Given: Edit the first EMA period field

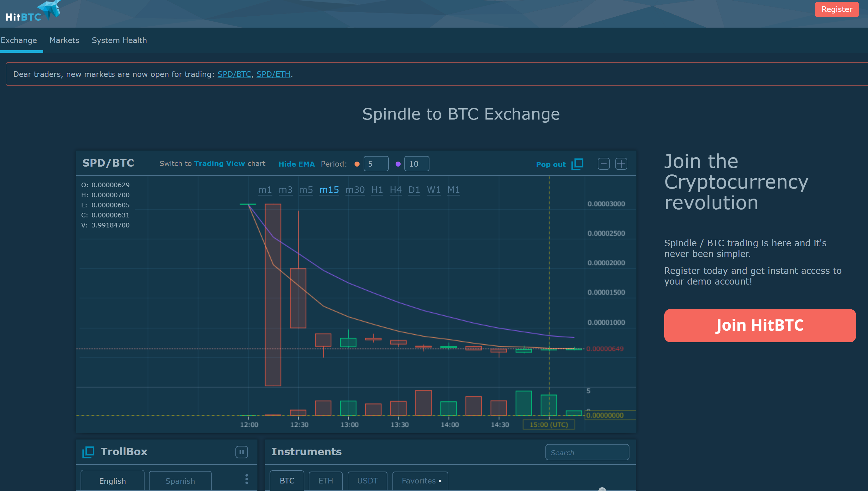Looking at the screenshot, I should point(376,163).
